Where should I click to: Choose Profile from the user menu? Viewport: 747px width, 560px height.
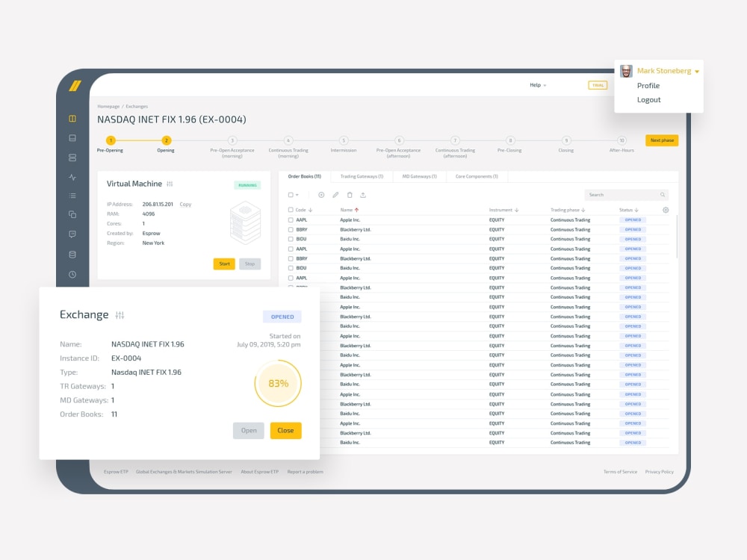648,86
